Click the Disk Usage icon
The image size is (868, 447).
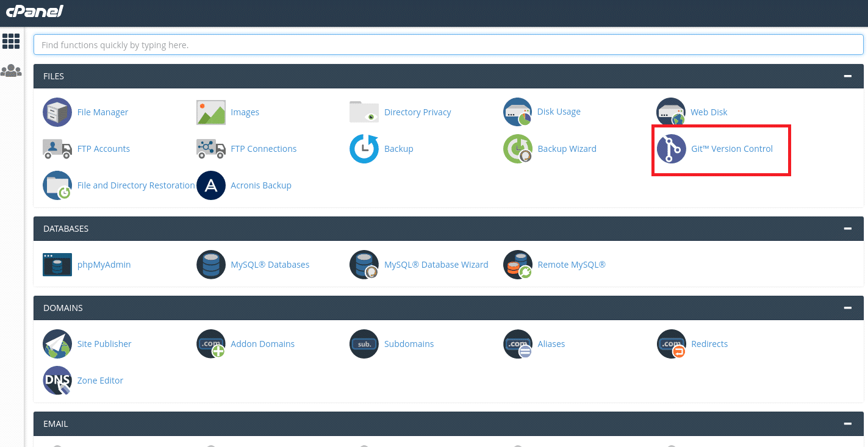(517, 112)
